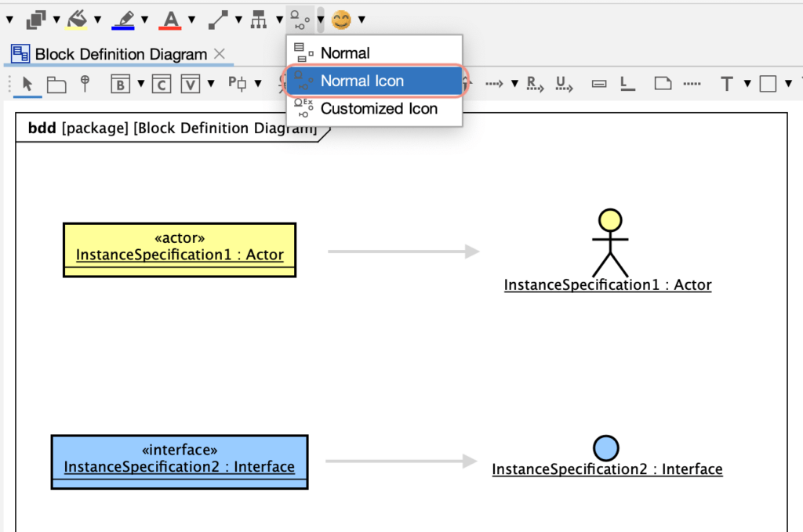Click the InstanceSpecification1 : Actor label

coord(608,284)
